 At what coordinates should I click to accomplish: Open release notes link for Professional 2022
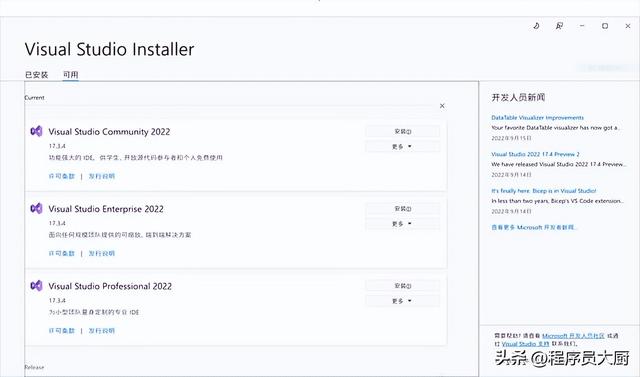pos(102,330)
